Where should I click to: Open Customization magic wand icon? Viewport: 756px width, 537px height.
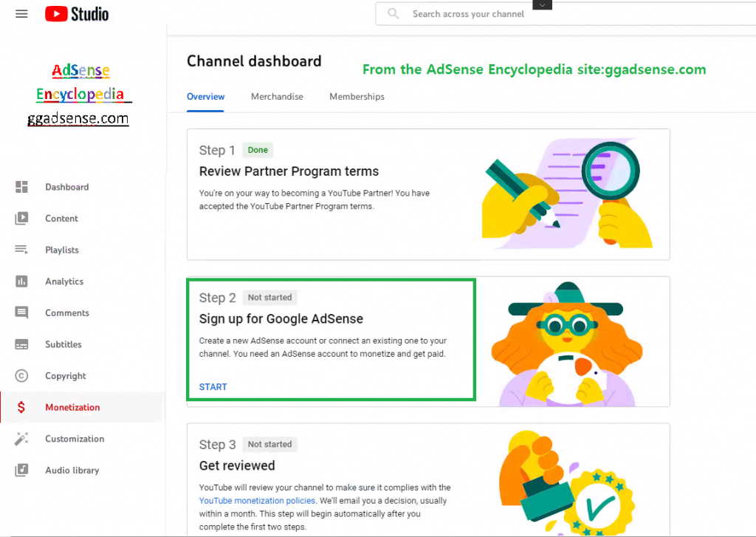pyautogui.click(x=21, y=439)
